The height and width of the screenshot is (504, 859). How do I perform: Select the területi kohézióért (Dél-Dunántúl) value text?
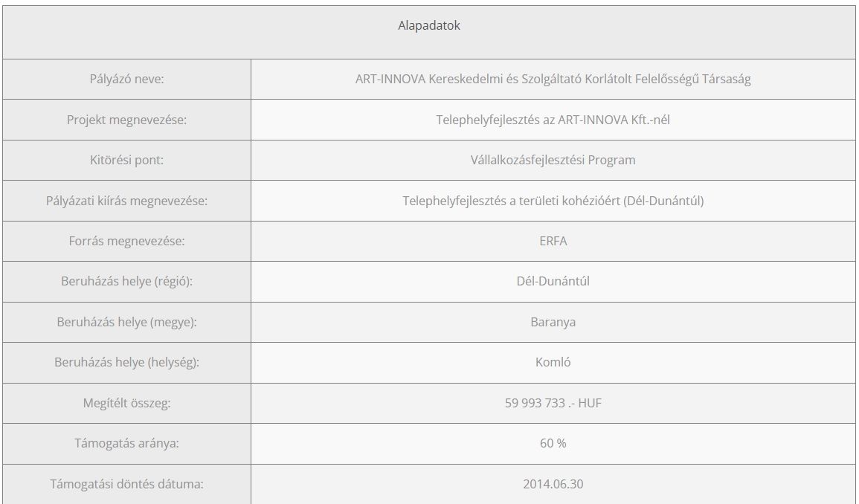click(x=553, y=201)
